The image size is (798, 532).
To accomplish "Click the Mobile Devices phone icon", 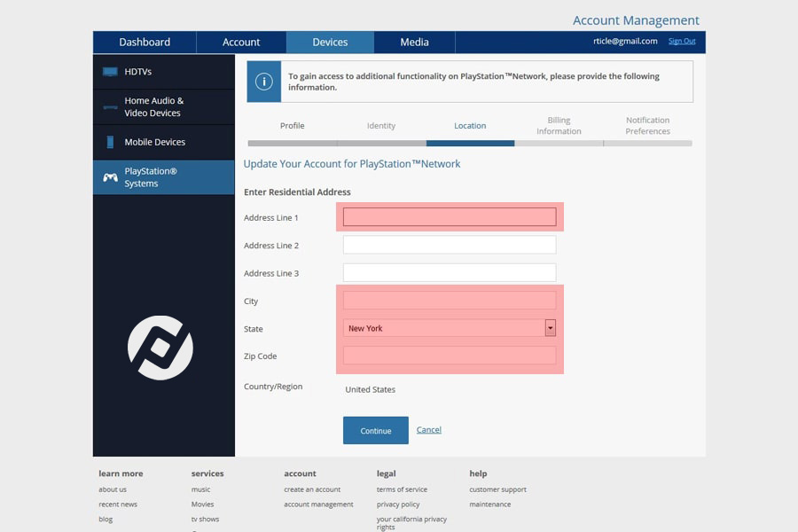I will click(x=110, y=142).
